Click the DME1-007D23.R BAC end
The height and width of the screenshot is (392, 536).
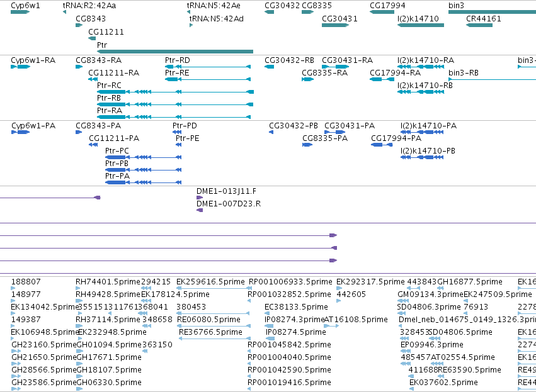200,210
